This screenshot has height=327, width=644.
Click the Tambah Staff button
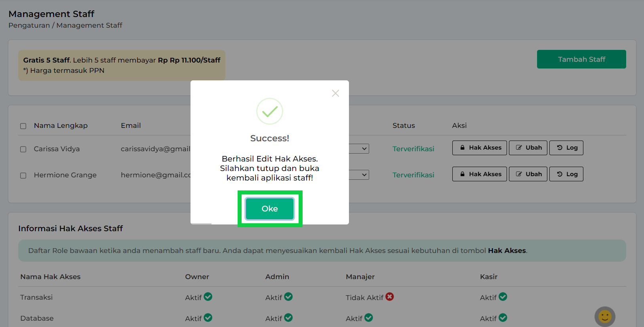(581, 59)
